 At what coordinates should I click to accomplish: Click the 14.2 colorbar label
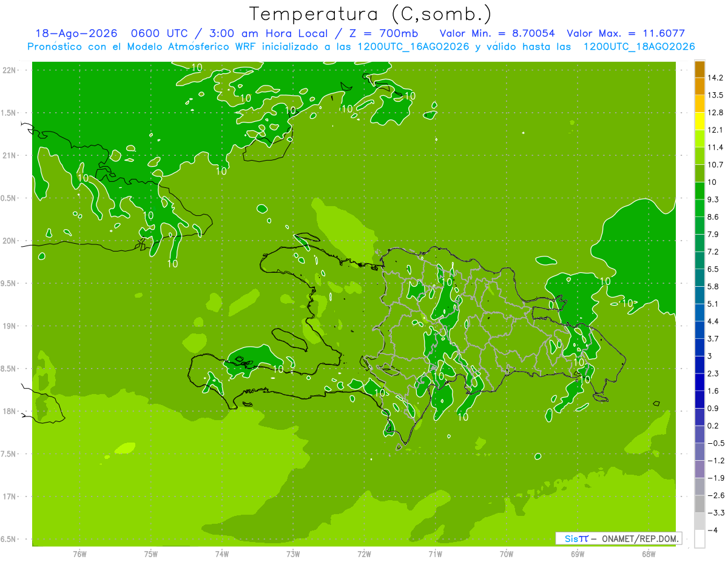coord(715,78)
